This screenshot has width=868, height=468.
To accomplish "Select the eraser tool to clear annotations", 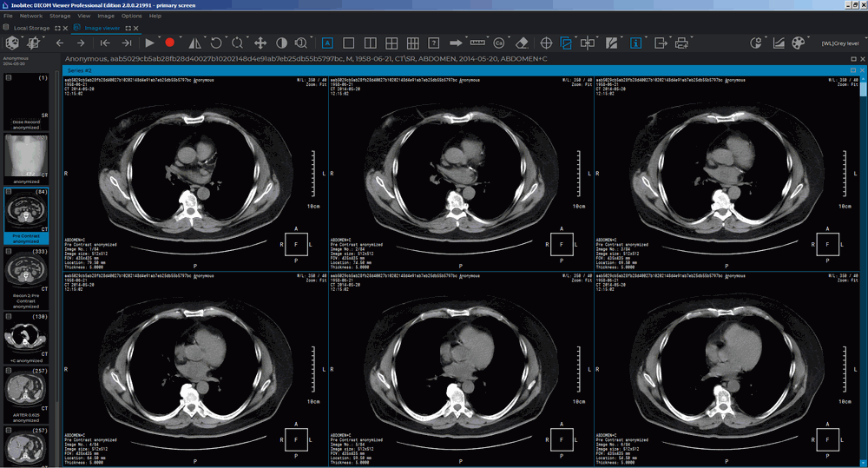I will click(522, 43).
